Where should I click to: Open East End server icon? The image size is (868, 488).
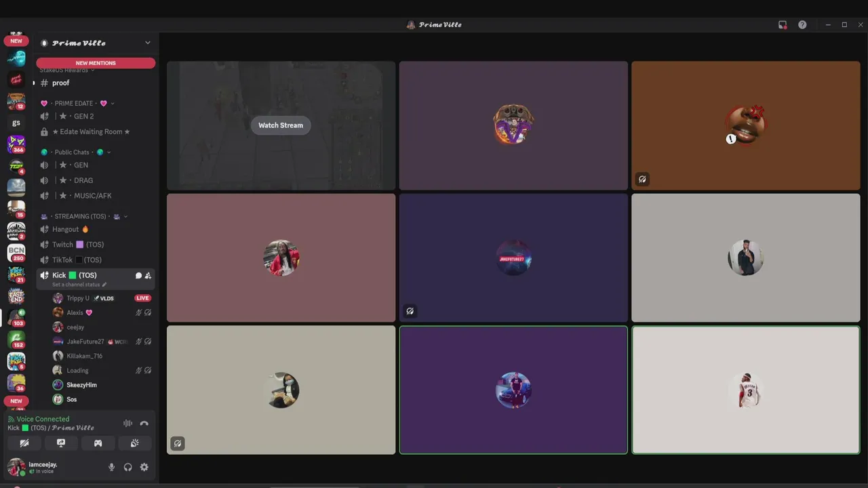tap(16, 296)
